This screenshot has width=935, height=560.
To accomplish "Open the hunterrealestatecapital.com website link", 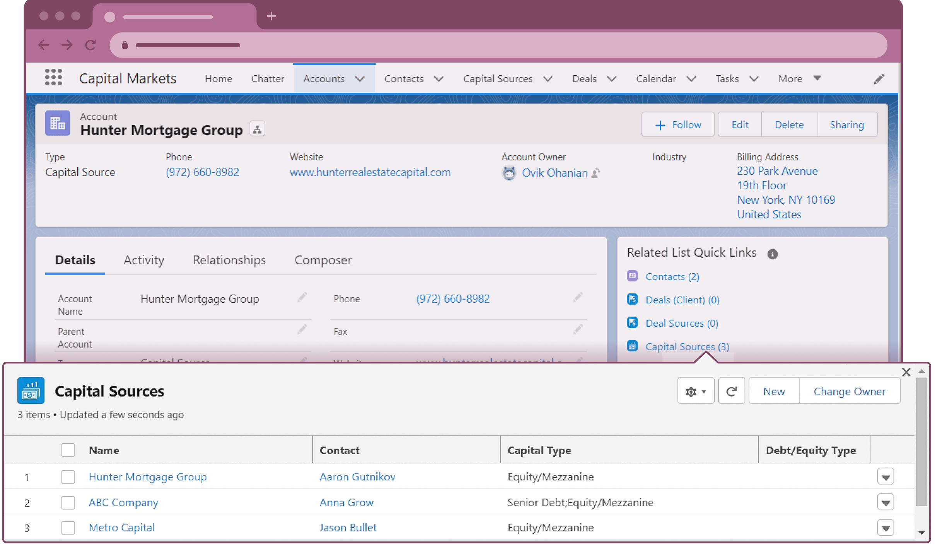I will (x=370, y=172).
